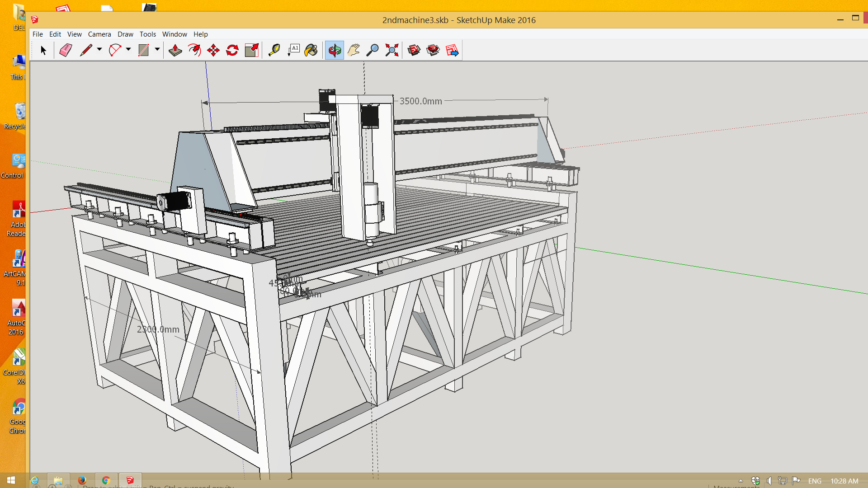This screenshot has height=488, width=868.
Task: Expand the line tool dropdown arrow
Action: point(99,49)
